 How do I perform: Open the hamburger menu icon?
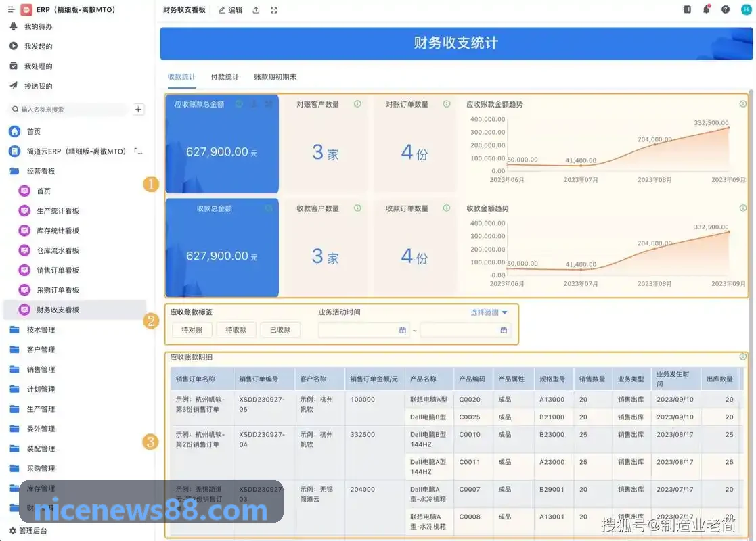pyautogui.click(x=12, y=9)
